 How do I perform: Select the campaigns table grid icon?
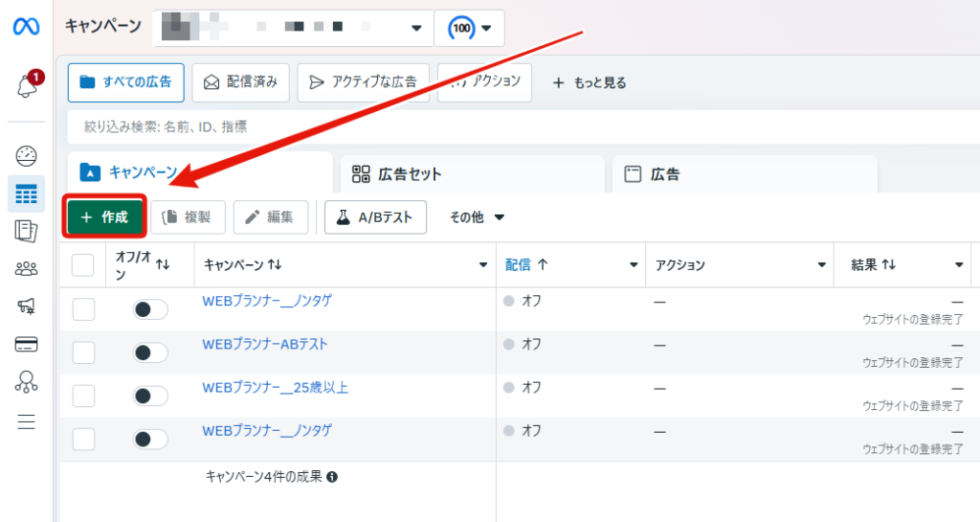click(27, 193)
